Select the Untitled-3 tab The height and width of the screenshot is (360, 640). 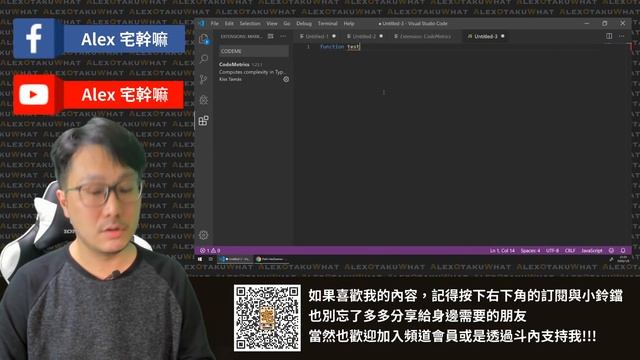tap(485, 36)
